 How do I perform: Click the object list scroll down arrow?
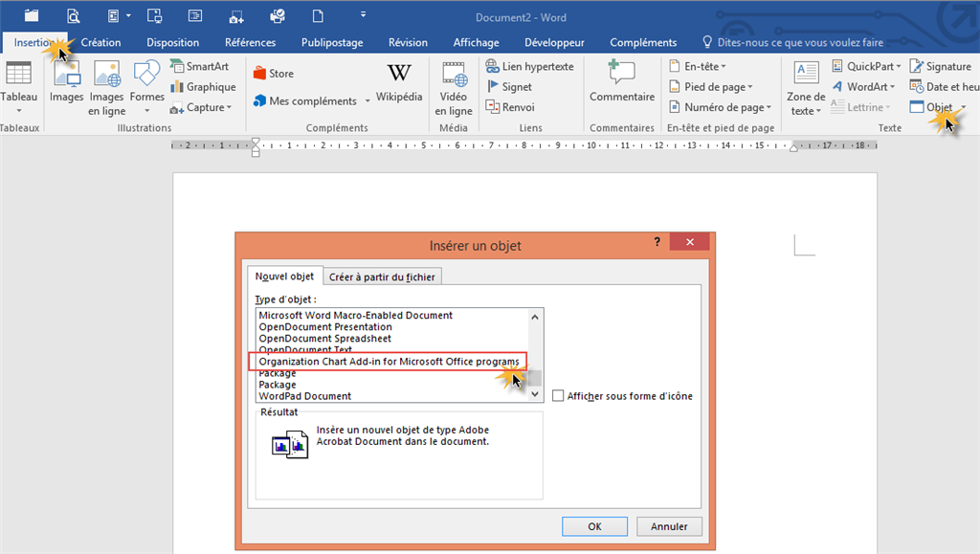click(x=535, y=394)
